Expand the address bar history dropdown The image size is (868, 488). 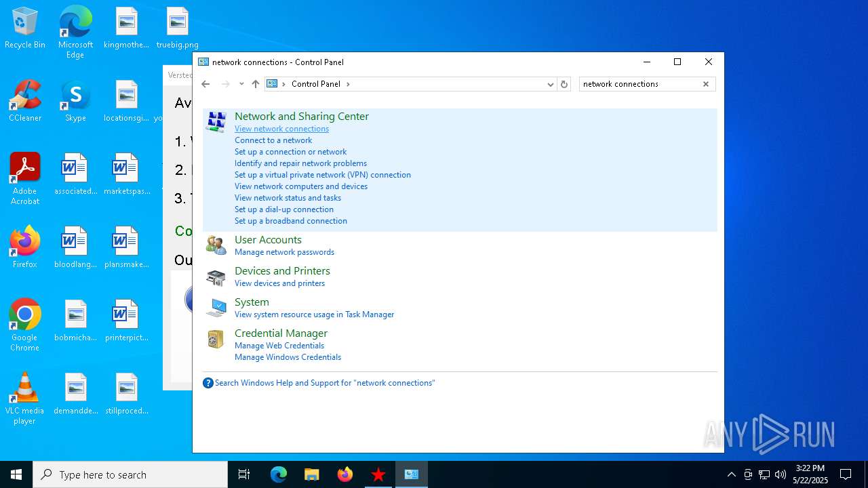(x=550, y=84)
